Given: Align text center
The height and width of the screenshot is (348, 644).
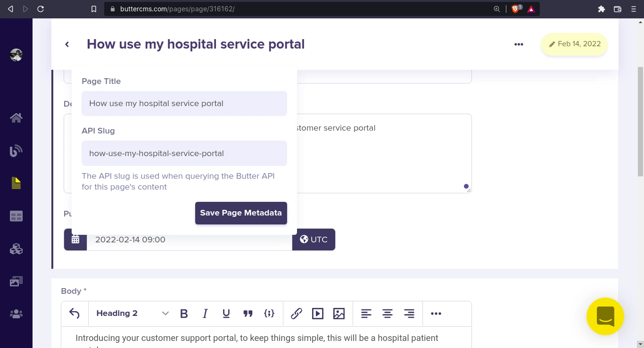Looking at the screenshot, I should coord(388,314).
